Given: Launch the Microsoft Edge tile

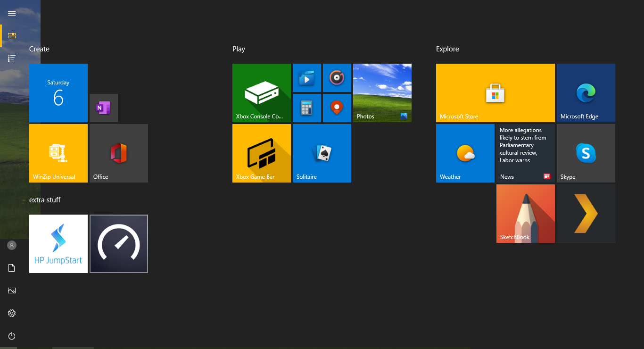Looking at the screenshot, I should (x=586, y=93).
